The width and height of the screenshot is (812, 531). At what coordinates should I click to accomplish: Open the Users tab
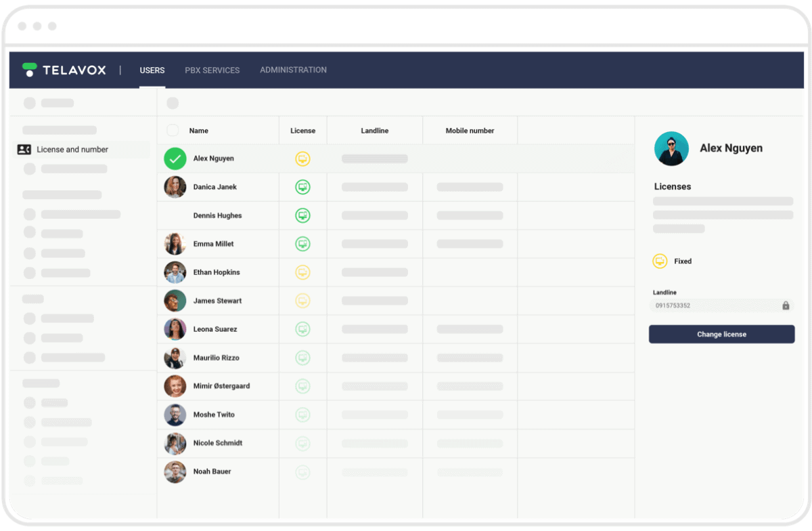click(152, 70)
